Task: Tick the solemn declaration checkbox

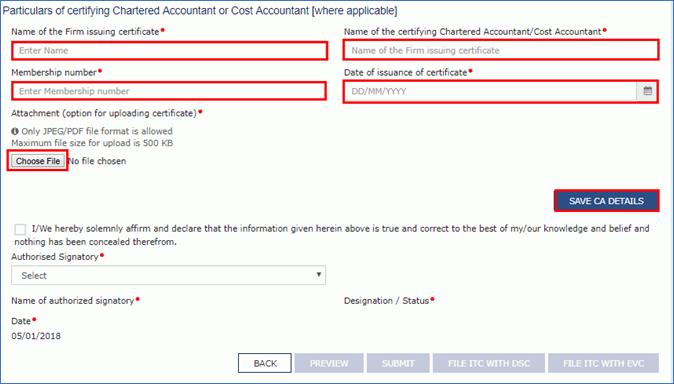Action: coord(20,229)
